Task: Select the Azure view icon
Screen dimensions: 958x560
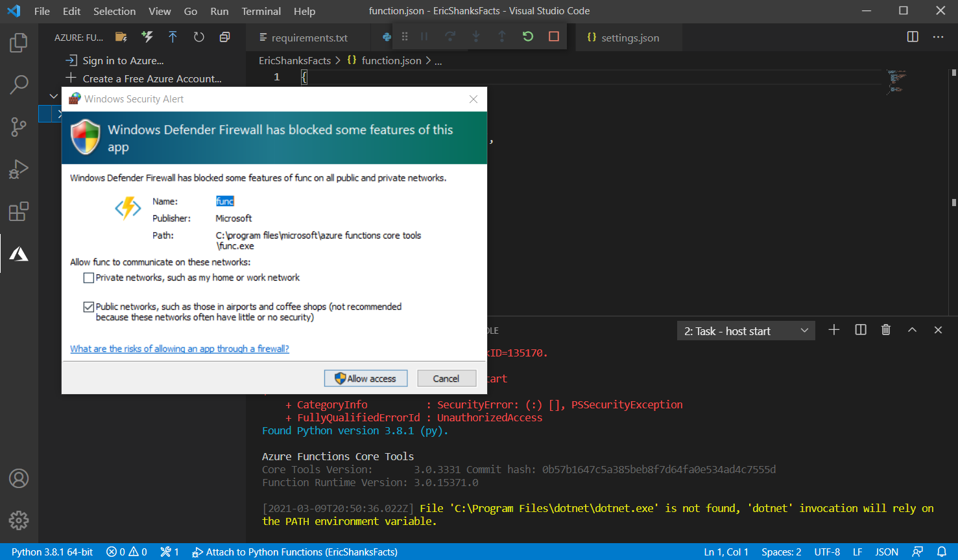Action: coord(19,254)
